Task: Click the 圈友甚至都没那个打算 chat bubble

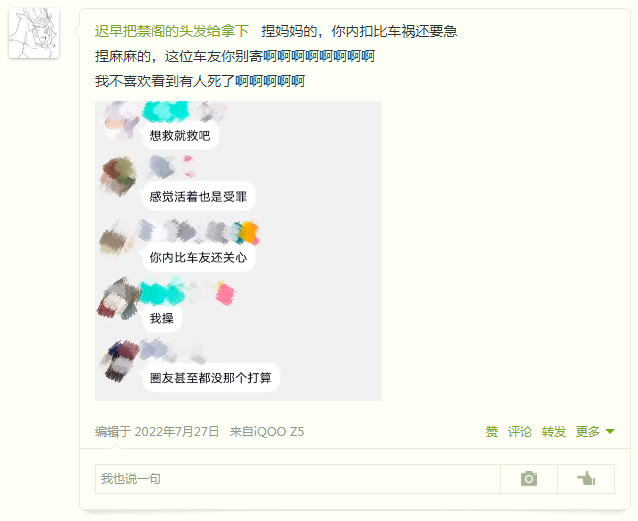Action: pyautogui.click(x=211, y=378)
